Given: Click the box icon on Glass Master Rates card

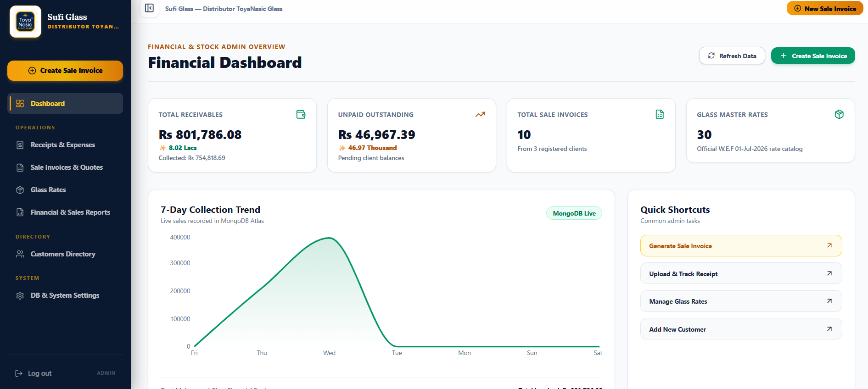Looking at the screenshot, I should click(x=839, y=114).
